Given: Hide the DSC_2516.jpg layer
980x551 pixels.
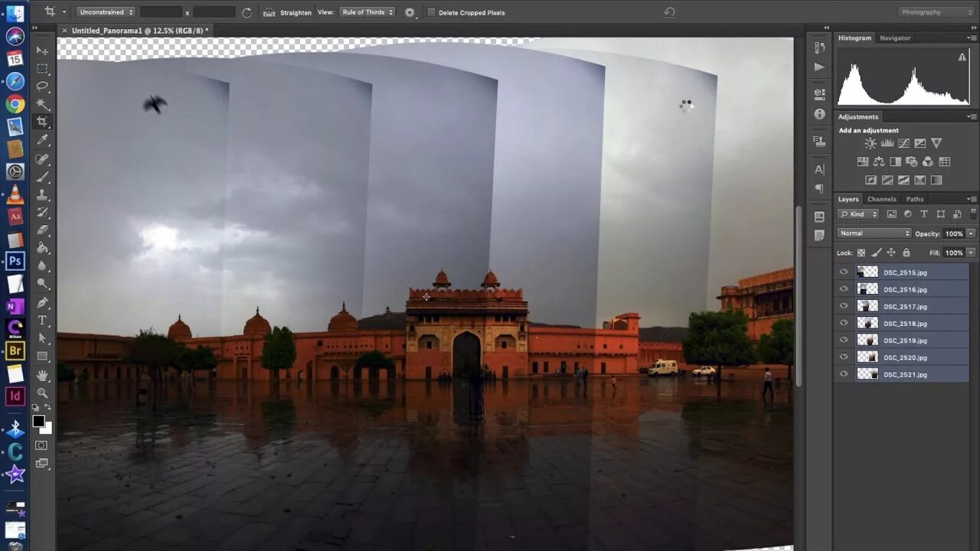Looking at the screenshot, I should coord(844,289).
